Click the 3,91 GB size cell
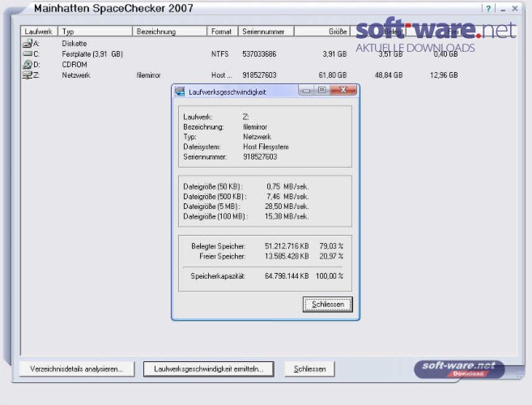Image resolution: width=532 pixels, height=405 pixels. (334, 54)
